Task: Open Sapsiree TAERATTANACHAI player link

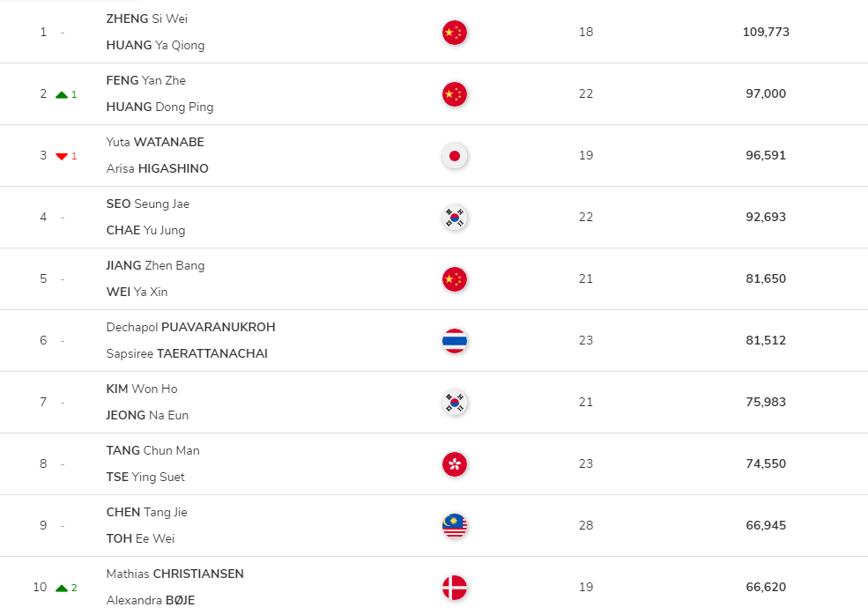Action: point(187,353)
